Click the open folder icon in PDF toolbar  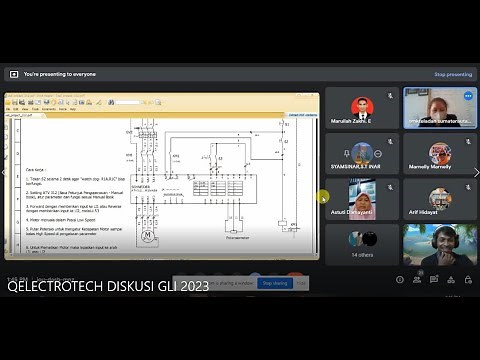click(8, 102)
